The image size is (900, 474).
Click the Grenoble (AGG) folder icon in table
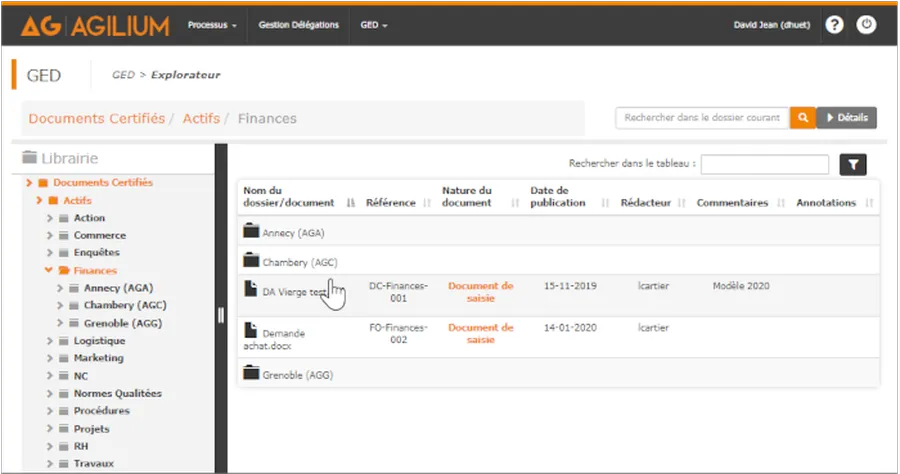(252, 375)
